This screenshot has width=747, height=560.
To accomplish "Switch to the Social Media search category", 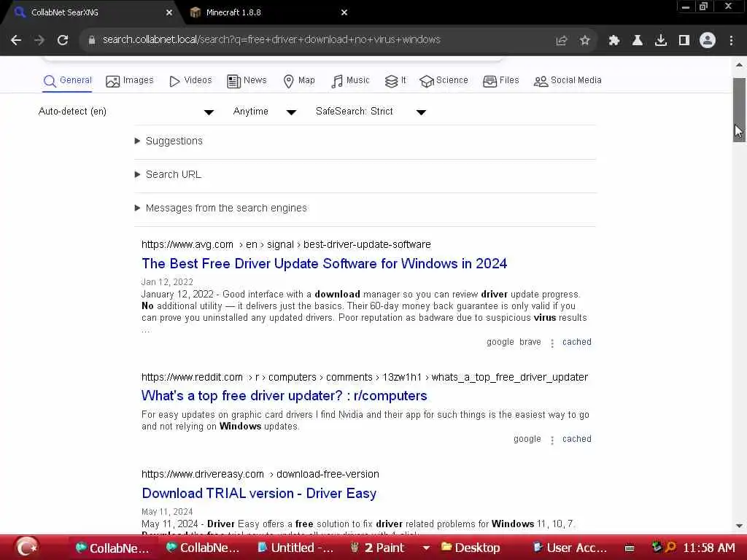I will [x=568, y=80].
